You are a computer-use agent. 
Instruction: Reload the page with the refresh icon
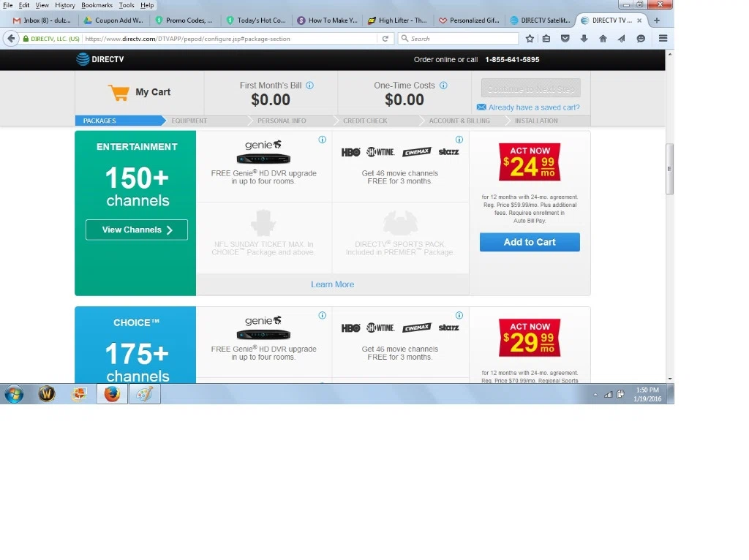pos(385,39)
